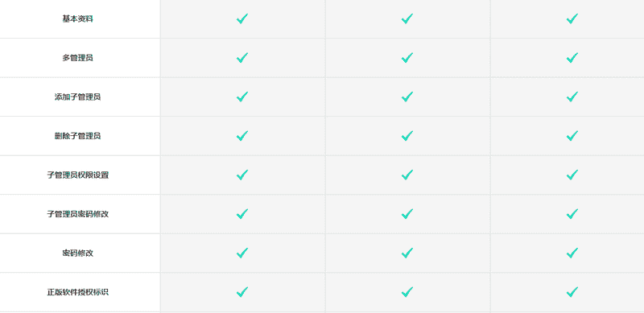This screenshot has width=644, height=313.
Task: Click the first-column checkmark for 基本资料
Action: (x=242, y=19)
